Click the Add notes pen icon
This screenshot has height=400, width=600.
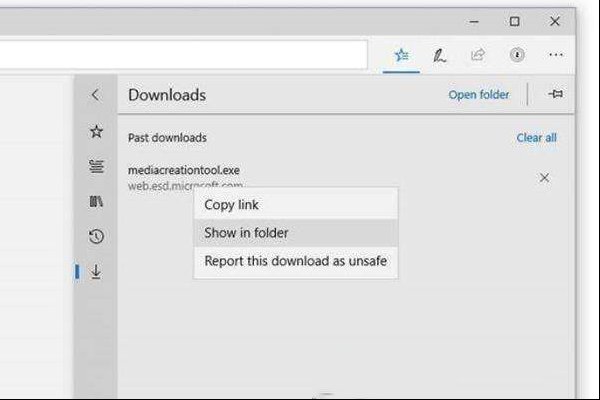[x=439, y=56]
